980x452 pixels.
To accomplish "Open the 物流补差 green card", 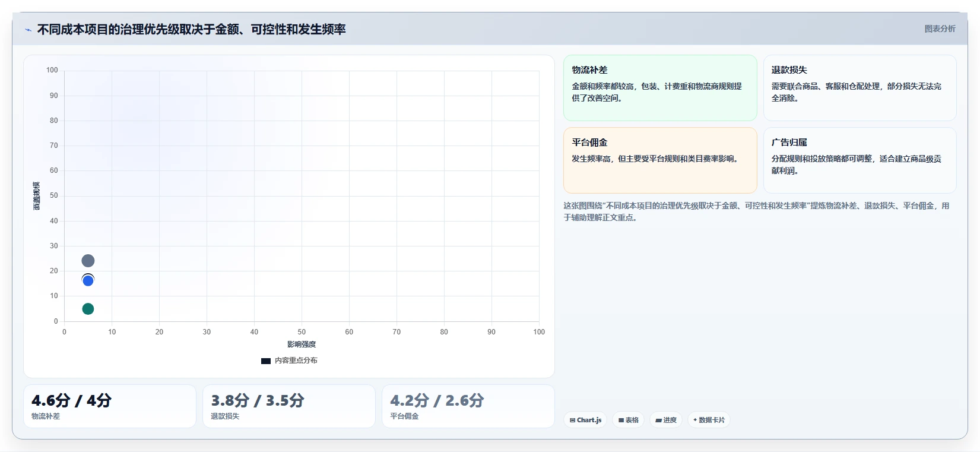I will coord(660,88).
